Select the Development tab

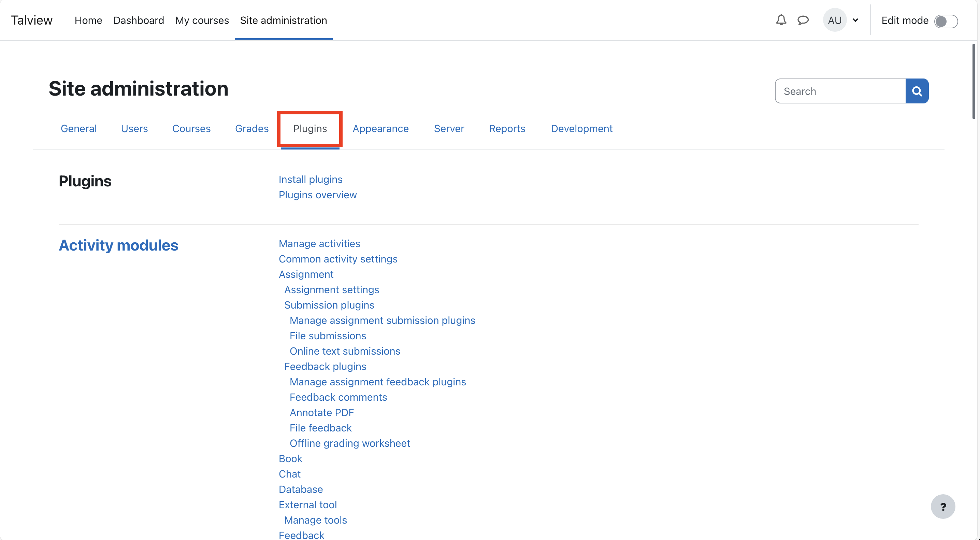click(581, 129)
